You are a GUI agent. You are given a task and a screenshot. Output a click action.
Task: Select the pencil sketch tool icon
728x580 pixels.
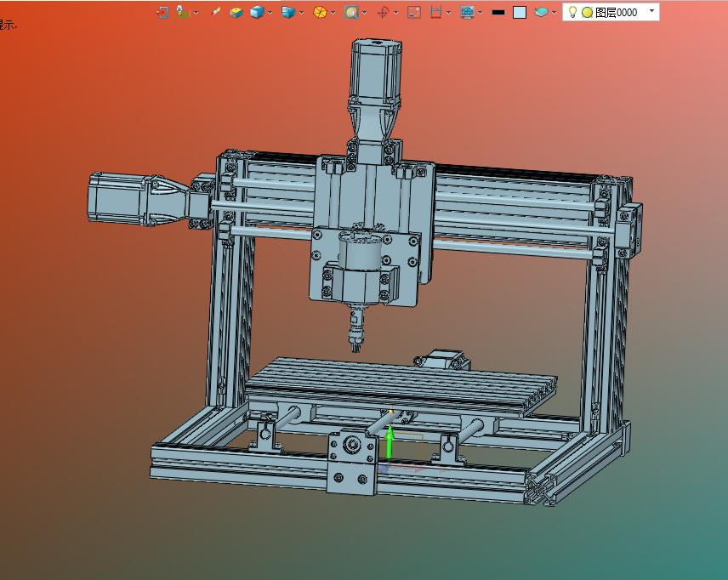click(215, 12)
